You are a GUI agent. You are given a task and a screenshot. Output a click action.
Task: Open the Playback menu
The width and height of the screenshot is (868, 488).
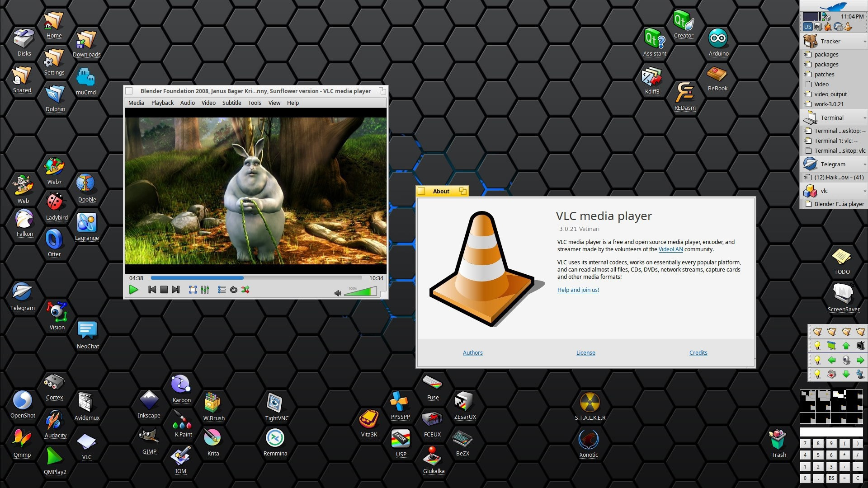162,103
